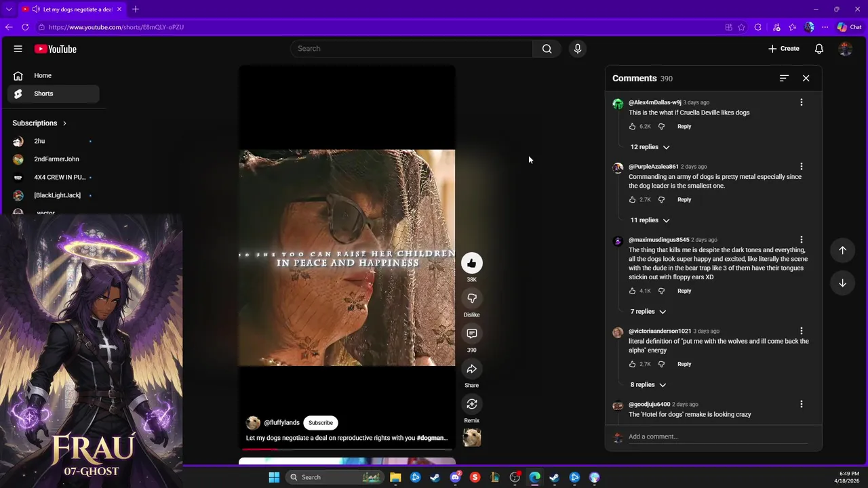Like the @PurpleAzalea861 comment
Image resolution: width=868 pixels, height=488 pixels.
(632, 200)
